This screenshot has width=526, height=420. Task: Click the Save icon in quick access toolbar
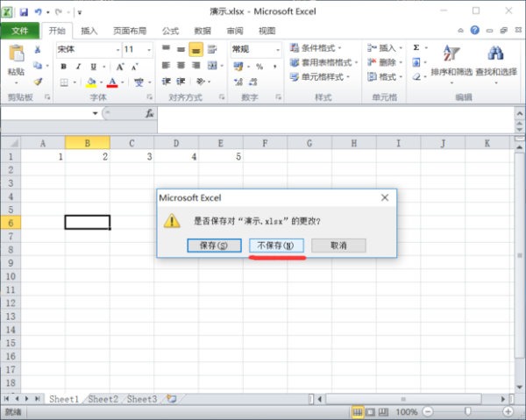click(24, 12)
